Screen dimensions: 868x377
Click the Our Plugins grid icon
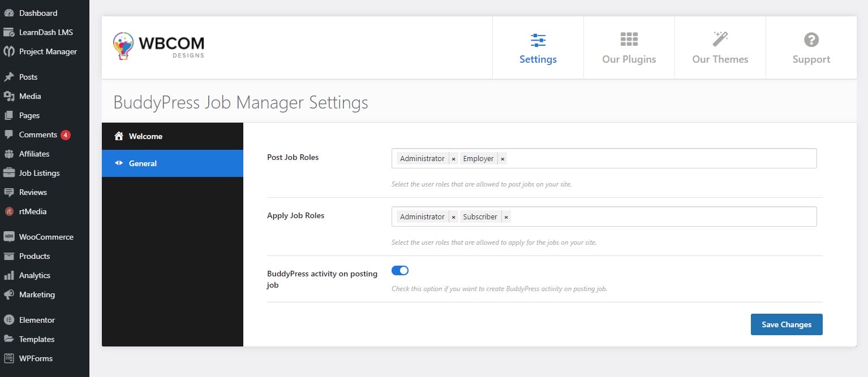(629, 40)
